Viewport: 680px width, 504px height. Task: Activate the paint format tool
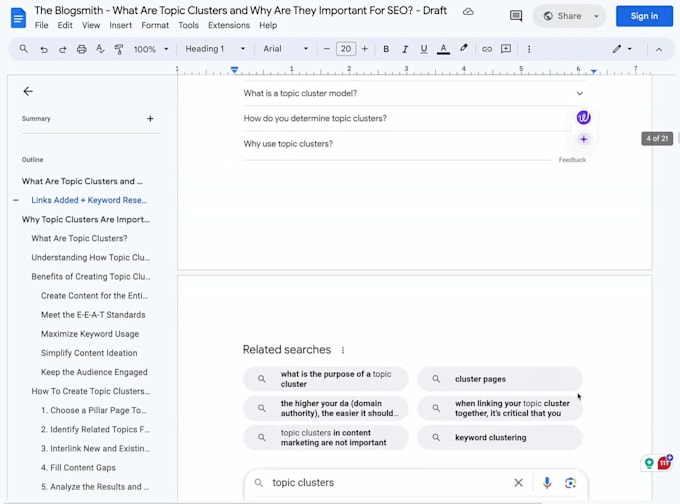point(118,49)
